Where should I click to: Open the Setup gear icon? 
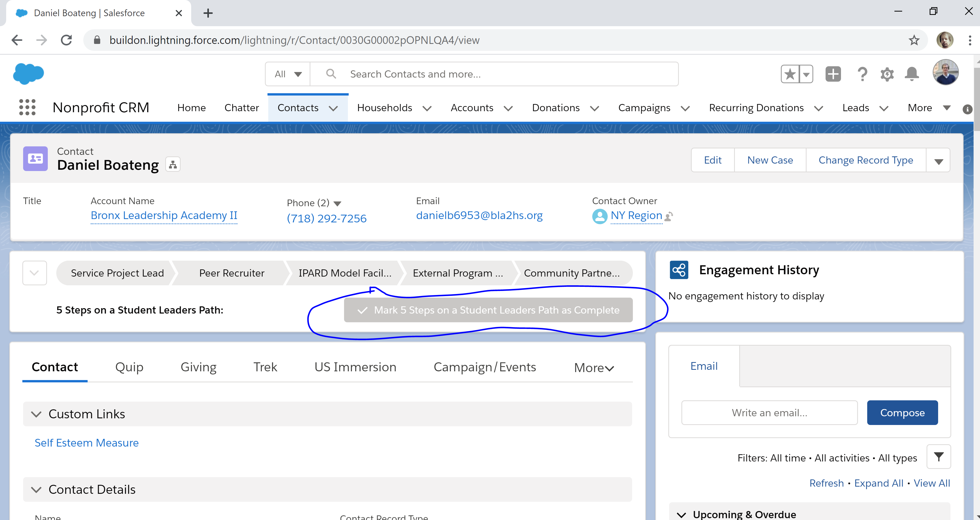click(x=887, y=74)
